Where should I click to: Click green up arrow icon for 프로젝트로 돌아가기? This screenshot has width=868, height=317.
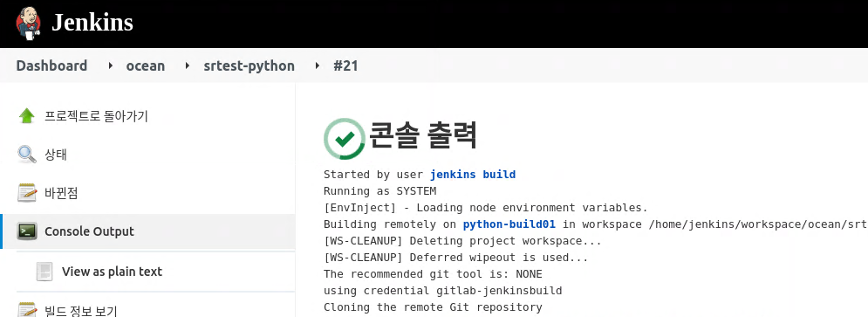pyautogui.click(x=26, y=116)
